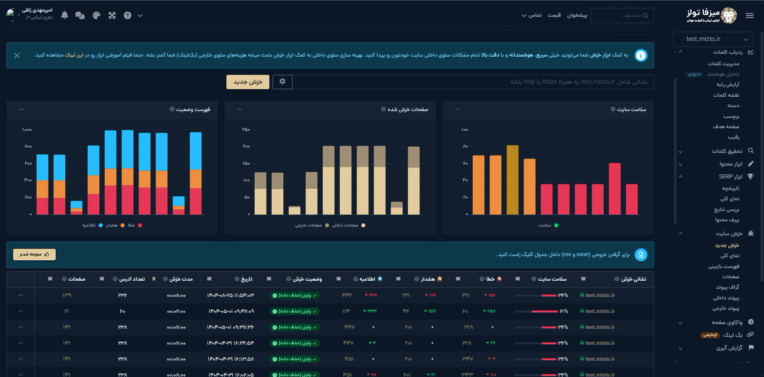Image resolution: width=764 pixels, height=377 pixels.
Task: Open column menu icon of وضعیت خزش header
Action: (x=269, y=279)
